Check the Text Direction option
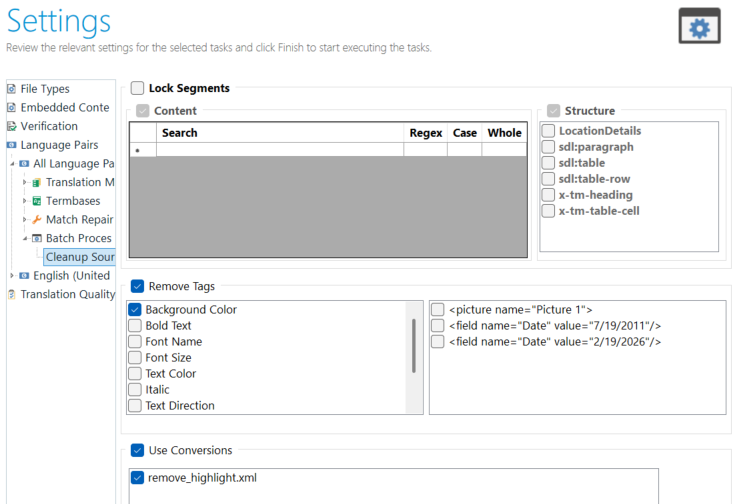 pos(135,406)
